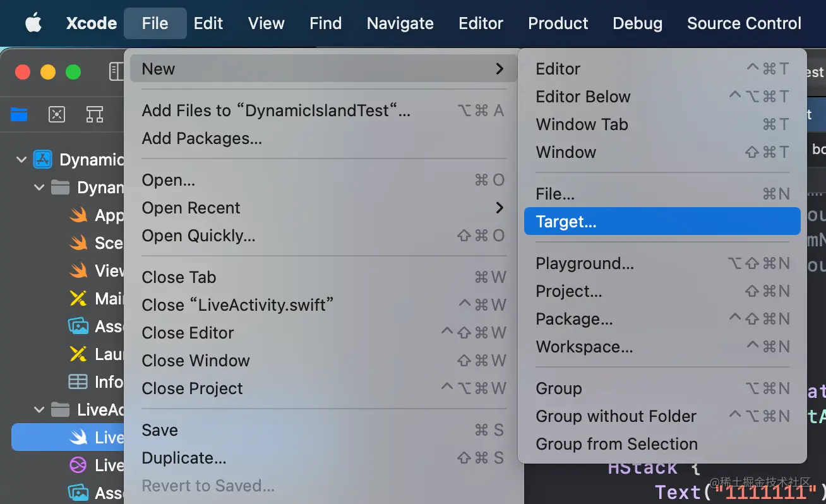Open the Find menu
The width and height of the screenshot is (826, 504).
326,23
